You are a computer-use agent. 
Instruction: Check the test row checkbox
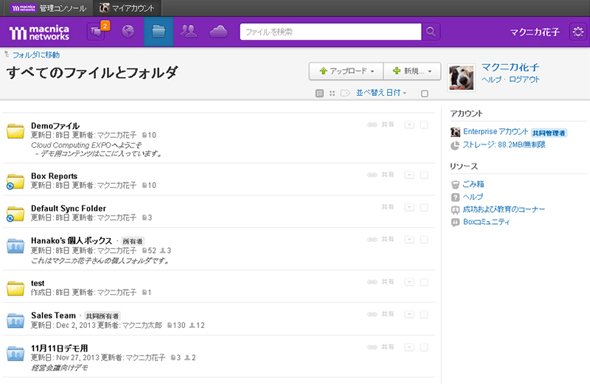[424, 282]
